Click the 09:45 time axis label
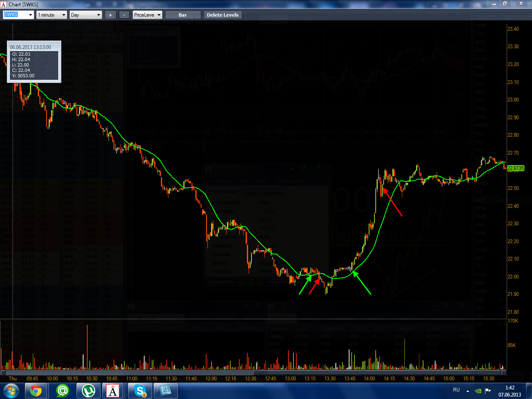This screenshot has height=399, width=532. point(32,379)
